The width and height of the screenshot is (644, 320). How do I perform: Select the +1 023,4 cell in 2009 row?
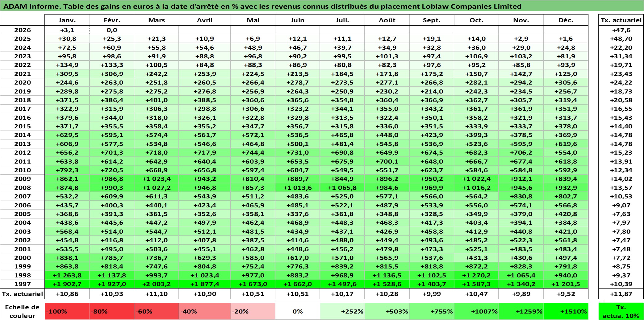tap(157, 179)
